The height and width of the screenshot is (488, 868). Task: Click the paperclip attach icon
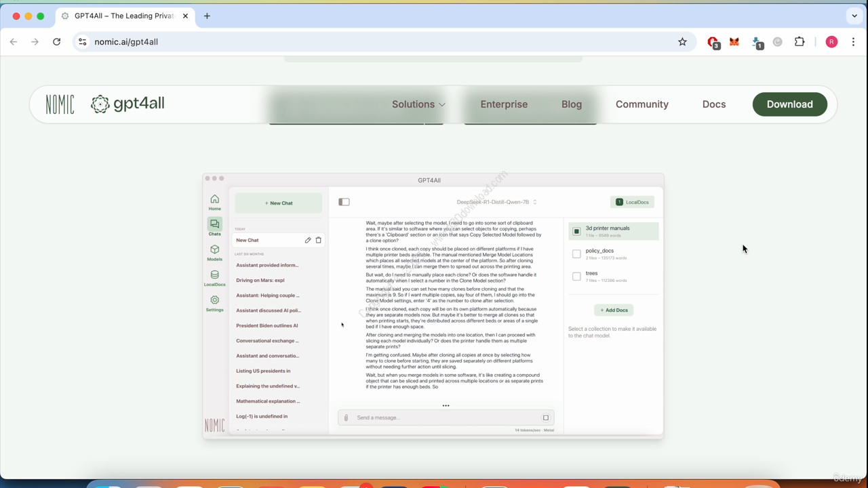346,418
